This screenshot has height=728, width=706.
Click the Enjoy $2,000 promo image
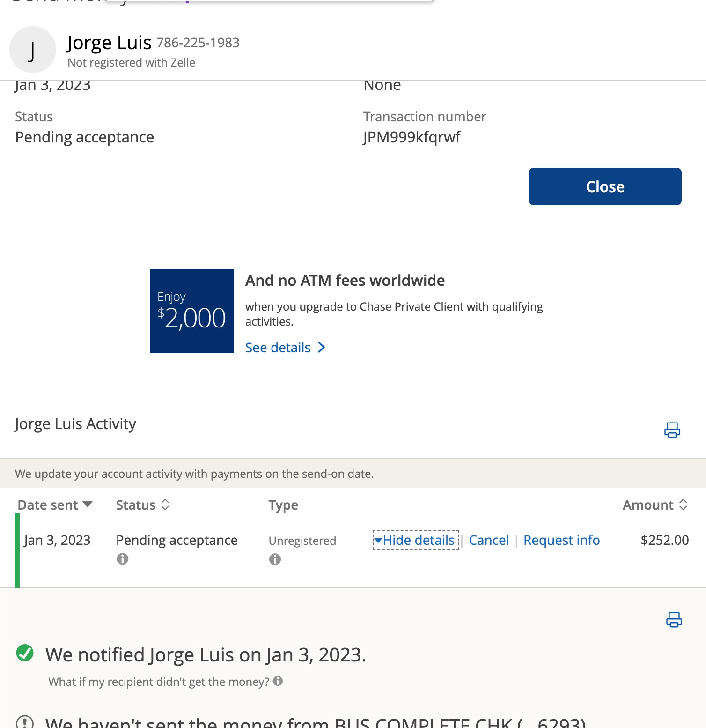coord(192,311)
